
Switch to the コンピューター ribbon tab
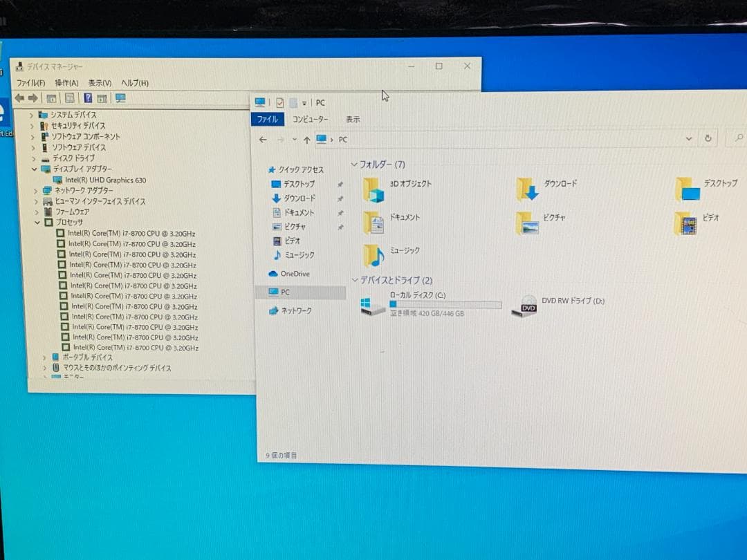pos(311,119)
